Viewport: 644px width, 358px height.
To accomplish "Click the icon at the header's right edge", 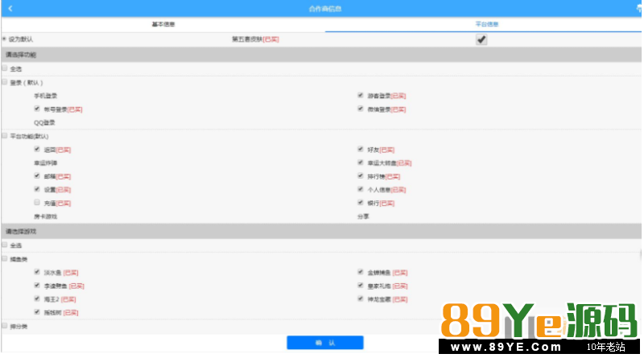I will point(640,8).
